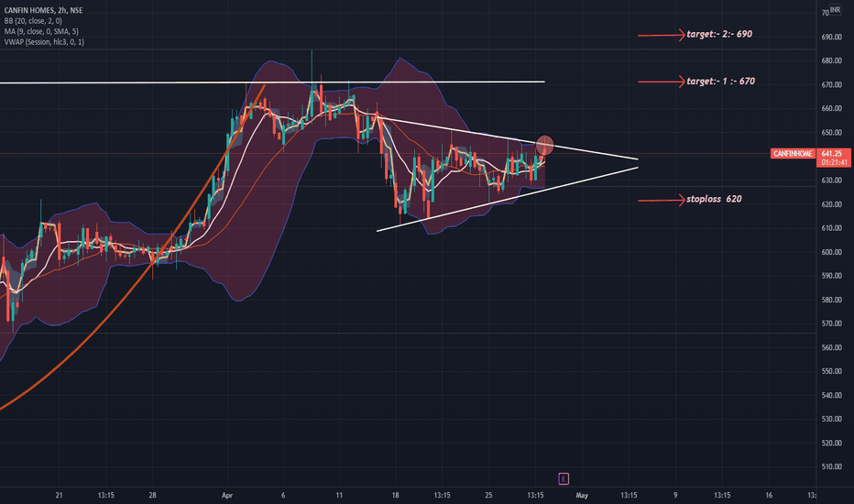Click the 'Apr' date label on time axis

point(227,495)
